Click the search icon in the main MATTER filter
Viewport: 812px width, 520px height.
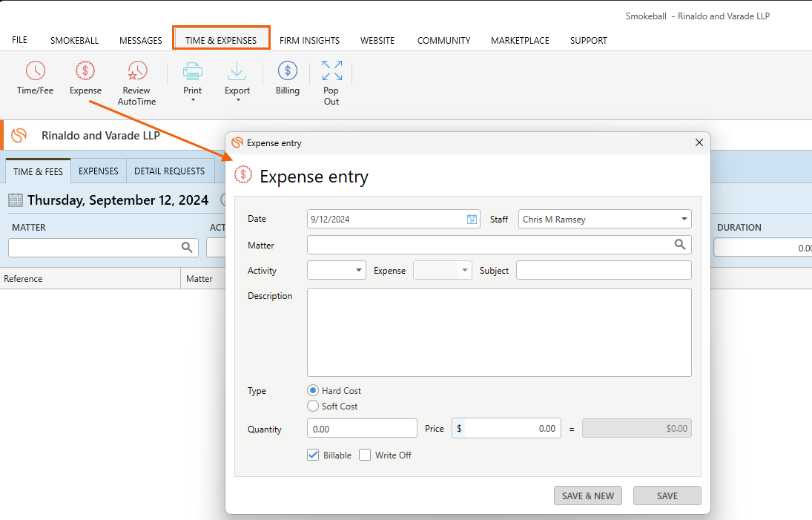point(187,248)
